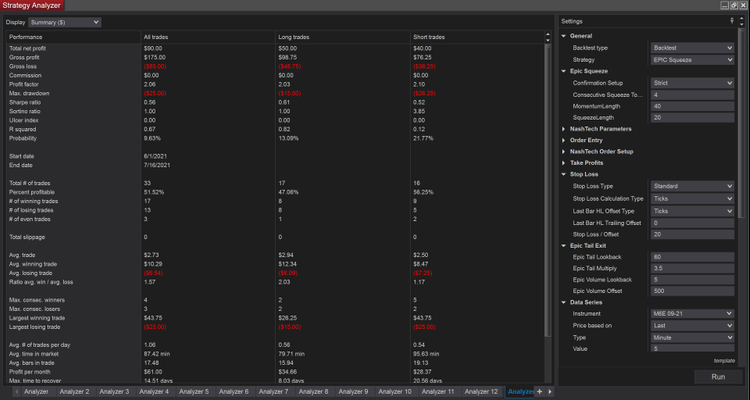Click the Epic Tail Multiply value field
Screen dimensions: 750x400
coord(694,268)
